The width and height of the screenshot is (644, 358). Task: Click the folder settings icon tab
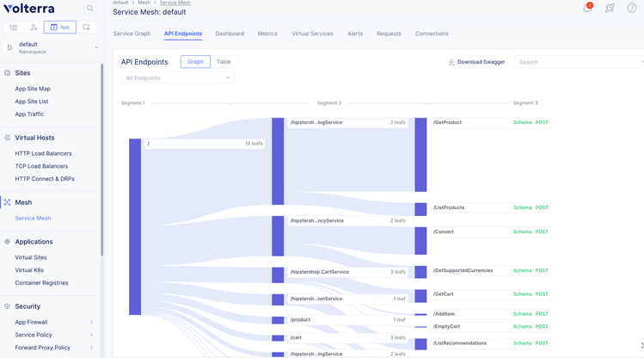point(87,28)
